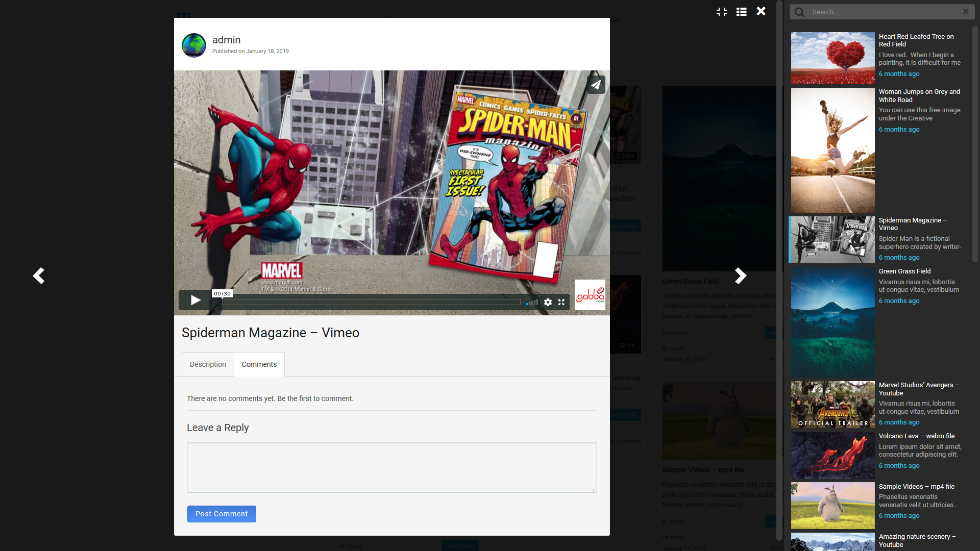980x551 pixels.
Task: Open Amazing nature scenery Youtube title
Action: [917, 540]
